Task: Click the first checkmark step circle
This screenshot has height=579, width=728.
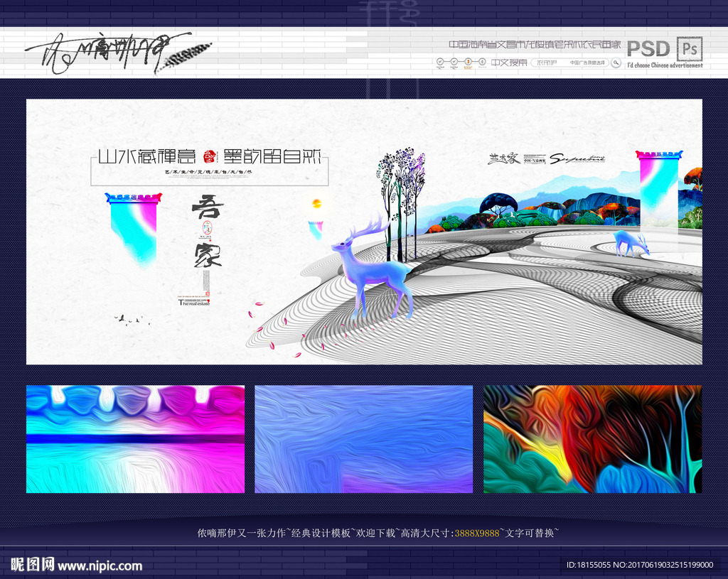Action: 440,63
